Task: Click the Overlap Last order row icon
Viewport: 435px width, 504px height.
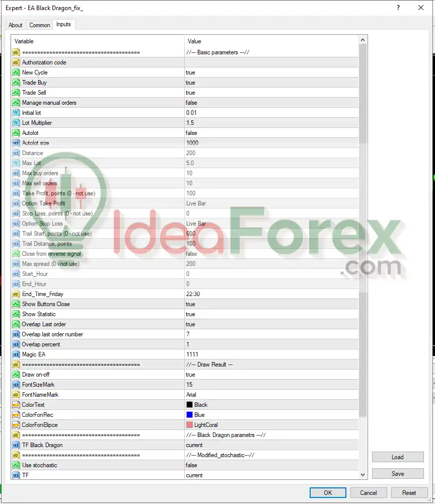Action: (x=16, y=324)
